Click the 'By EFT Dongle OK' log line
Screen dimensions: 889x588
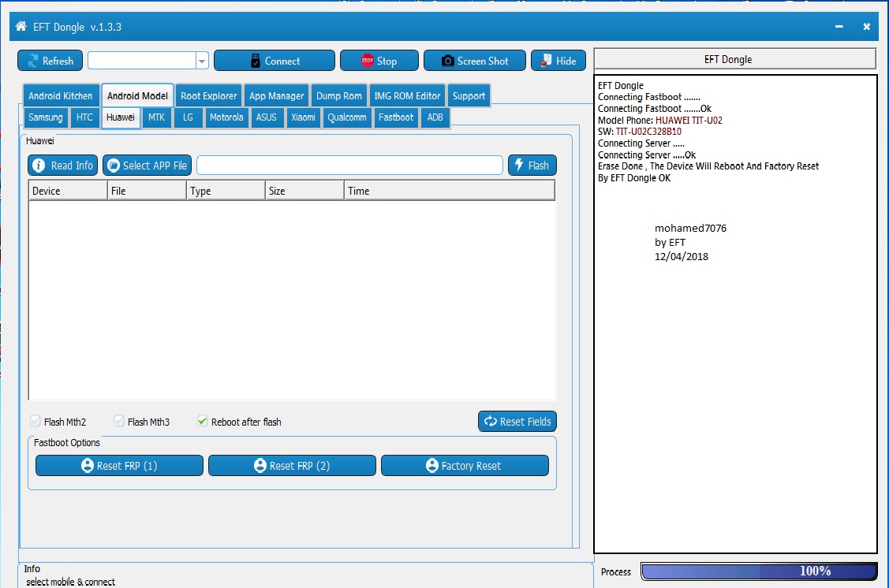634,178
